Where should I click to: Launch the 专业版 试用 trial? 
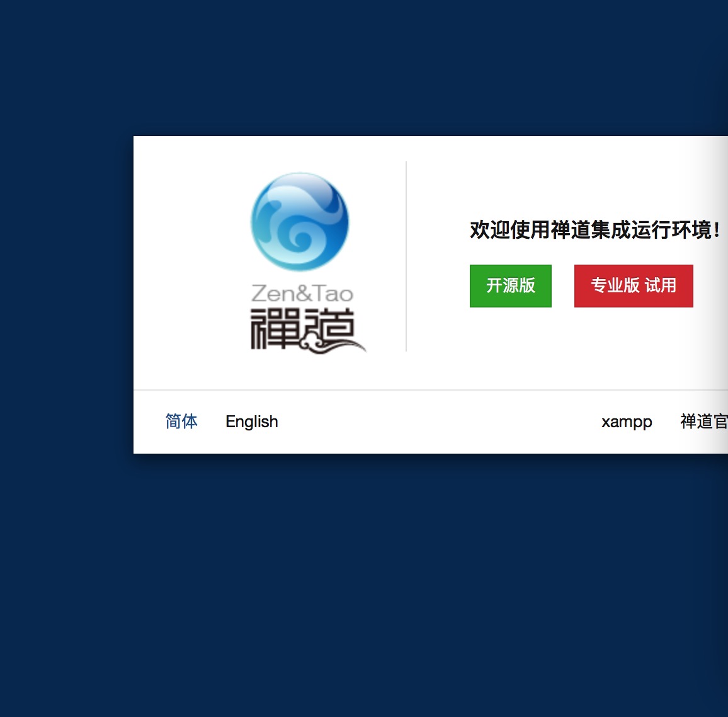pyautogui.click(x=634, y=285)
